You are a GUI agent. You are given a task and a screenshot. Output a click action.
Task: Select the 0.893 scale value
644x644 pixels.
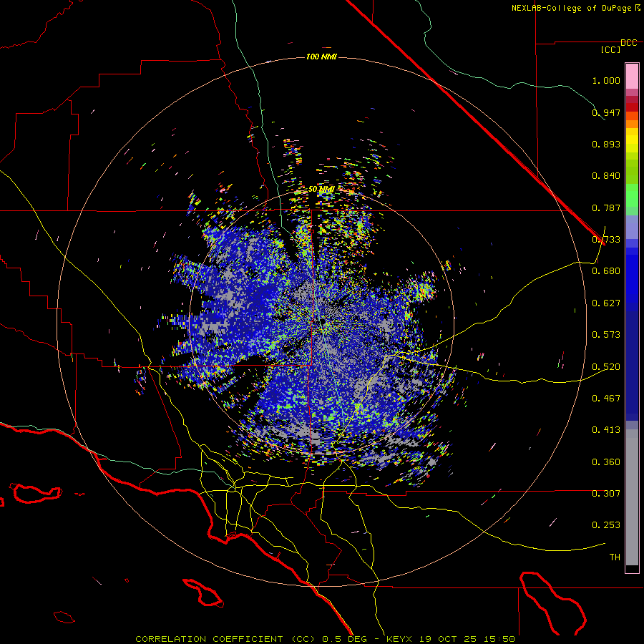click(x=606, y=144)
